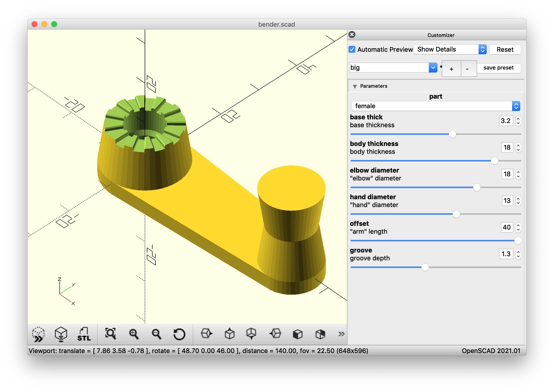Export the model as STL
Screen dimensions: 554x392
coord(84,334)
